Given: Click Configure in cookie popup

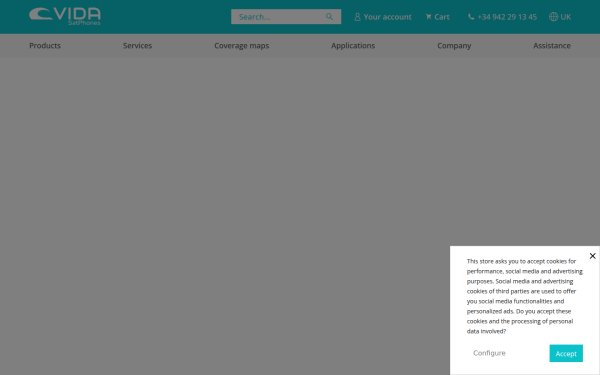Looking at the screenshot, I should point(489,353).
